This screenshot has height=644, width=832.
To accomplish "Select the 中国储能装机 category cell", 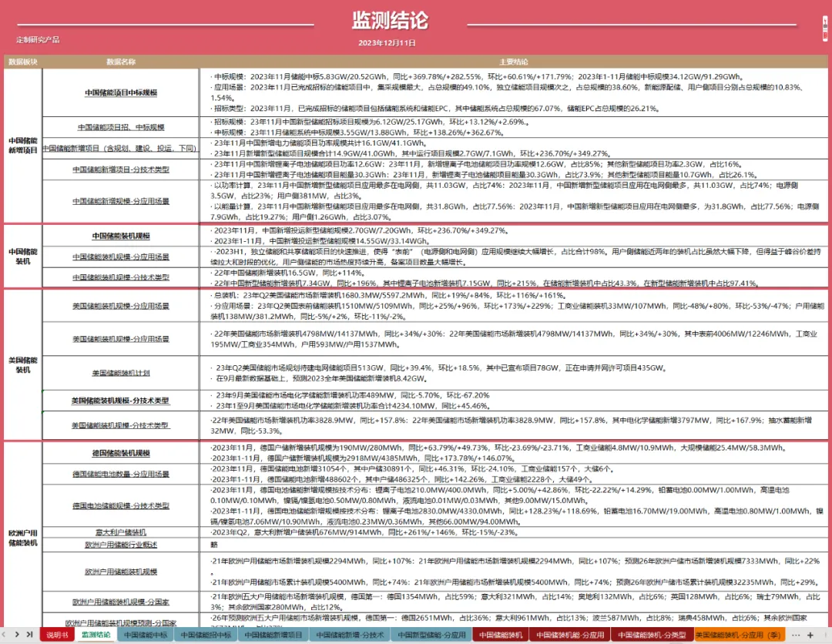I will tap(23, 257).
